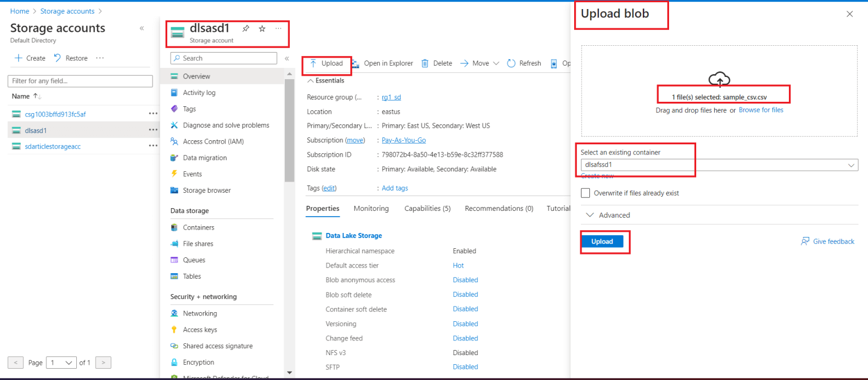Switch to the Properties tab
The width and height of the screenshot is (868, 380).
coord(323,209)
